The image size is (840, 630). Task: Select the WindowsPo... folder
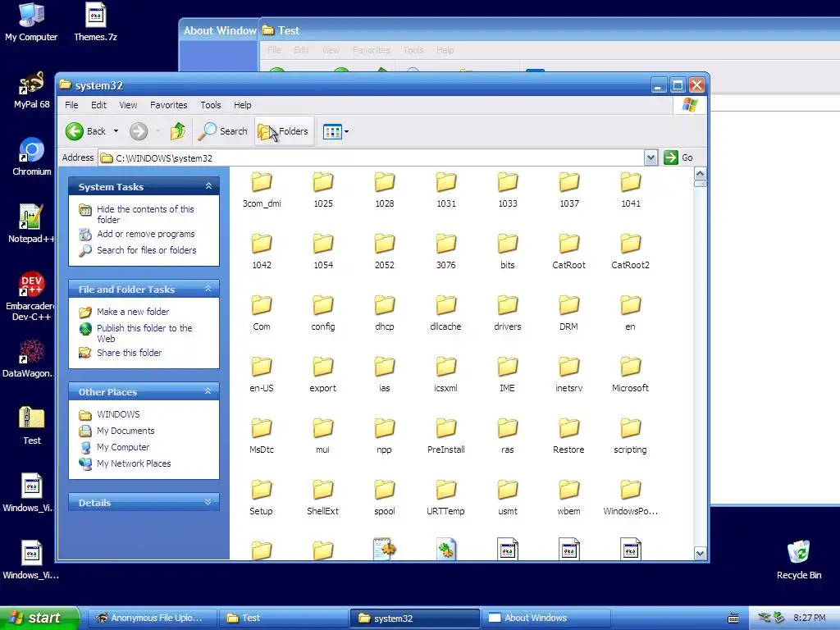(630, 498)
